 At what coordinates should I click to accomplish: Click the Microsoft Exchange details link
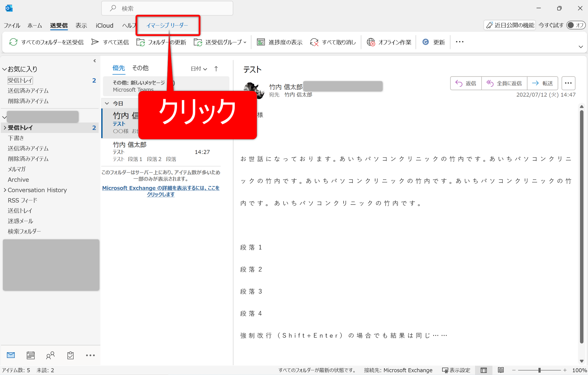(x=161, y=191)
